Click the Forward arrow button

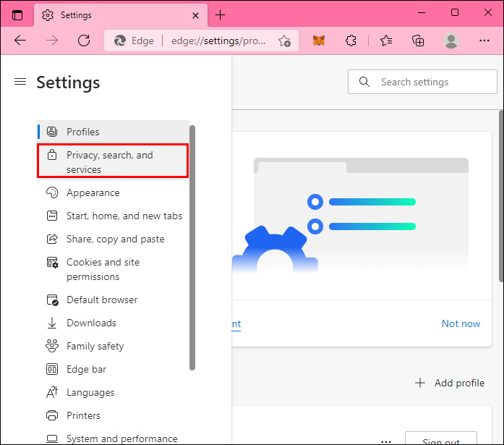pos(52,41)
